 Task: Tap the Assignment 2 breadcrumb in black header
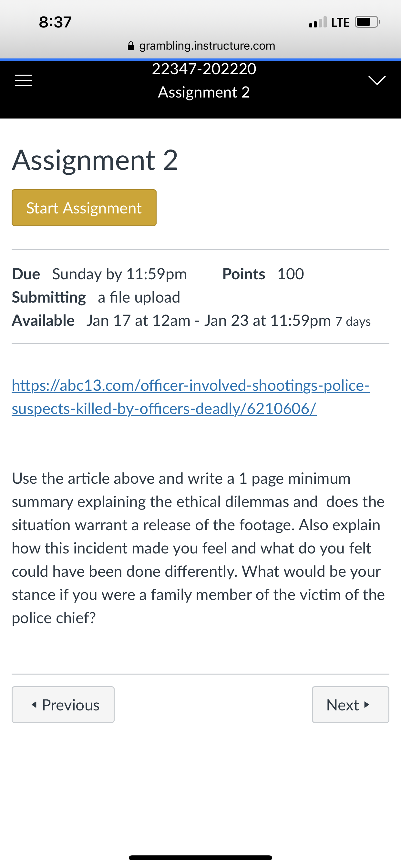(204, 92)
